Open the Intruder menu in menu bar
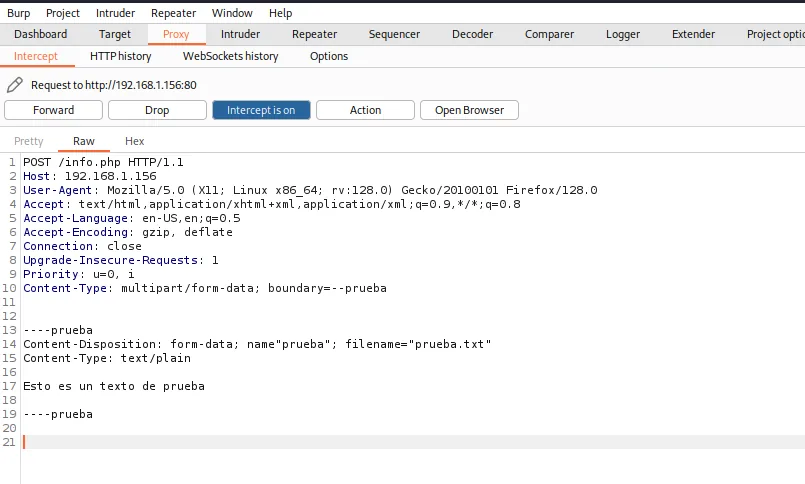805x484 pixels. pos(116,13)
